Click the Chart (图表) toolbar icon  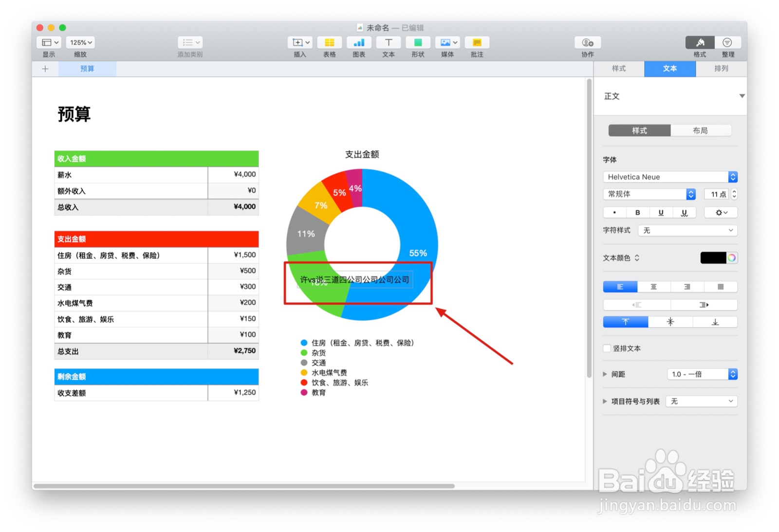coord(359,42)
